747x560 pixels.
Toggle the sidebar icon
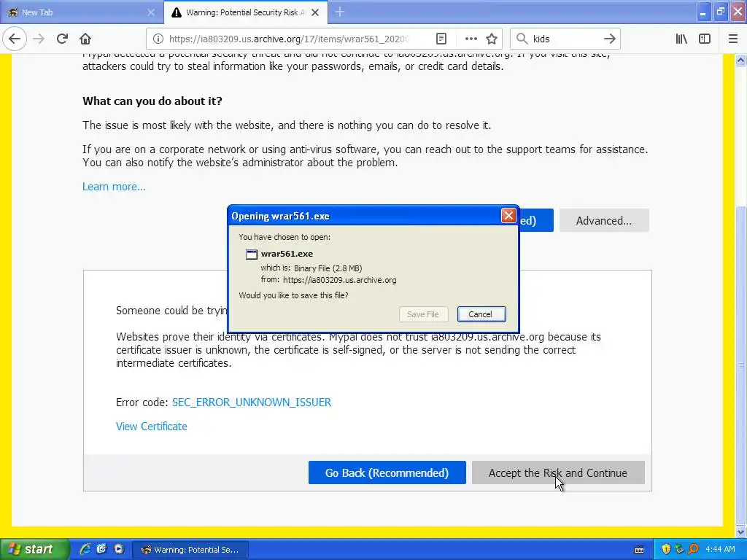tap(705, 39)
